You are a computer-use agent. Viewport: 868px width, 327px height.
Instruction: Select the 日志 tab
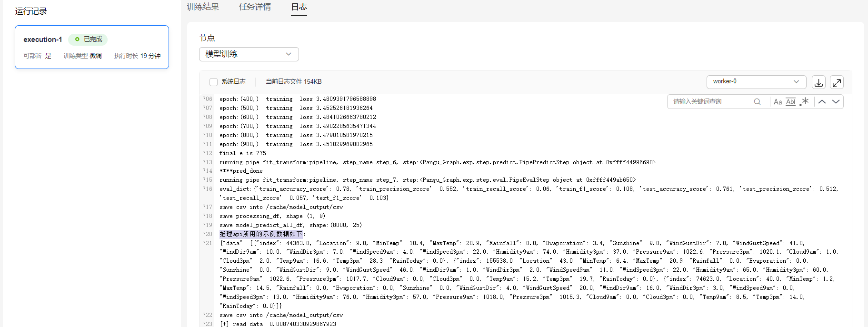point(299,7)
